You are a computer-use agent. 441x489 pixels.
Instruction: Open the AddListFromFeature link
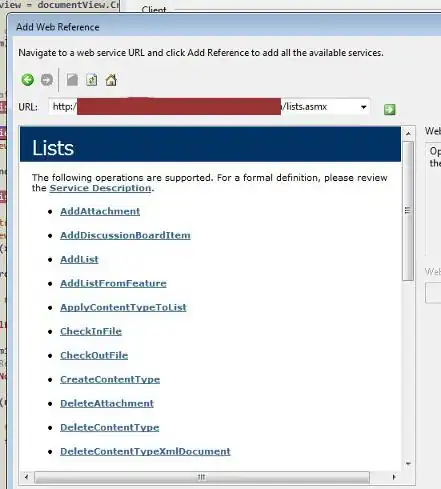pyautogui.click(x=113, y=283)
